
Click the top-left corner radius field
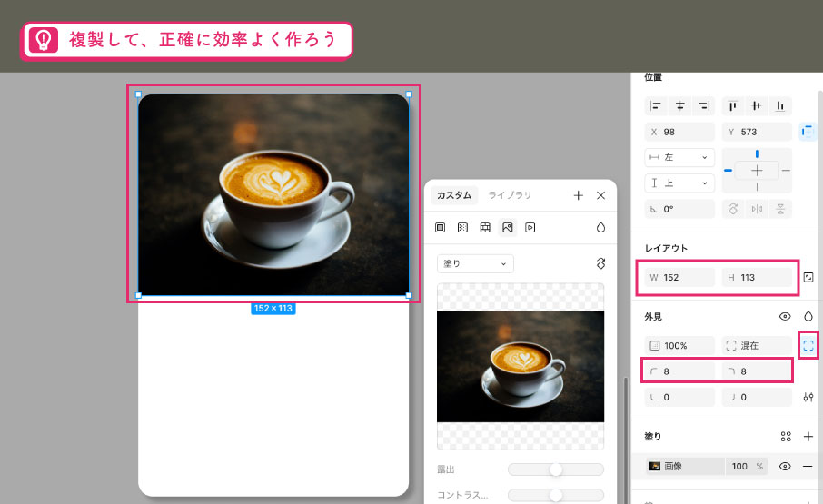679,371
